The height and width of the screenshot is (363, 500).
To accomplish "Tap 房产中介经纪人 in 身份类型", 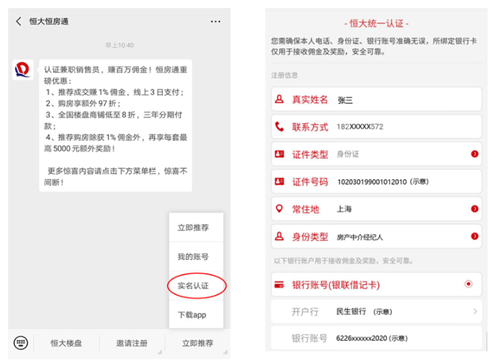I will click(360, 237).
